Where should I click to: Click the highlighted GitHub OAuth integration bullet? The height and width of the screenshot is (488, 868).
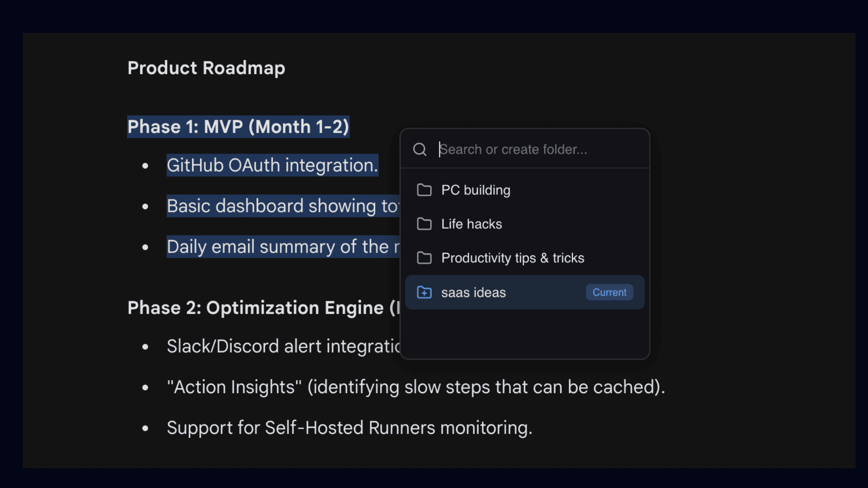pos(272,165)
